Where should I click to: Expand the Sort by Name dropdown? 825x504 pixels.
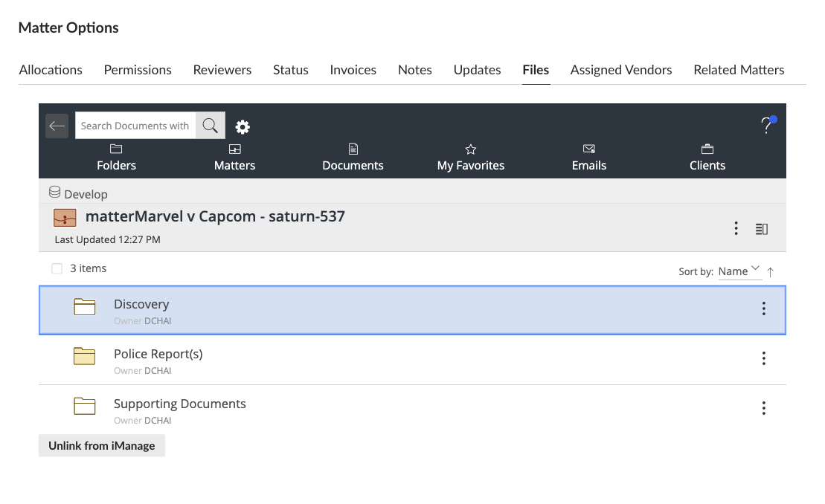(739, 271)
